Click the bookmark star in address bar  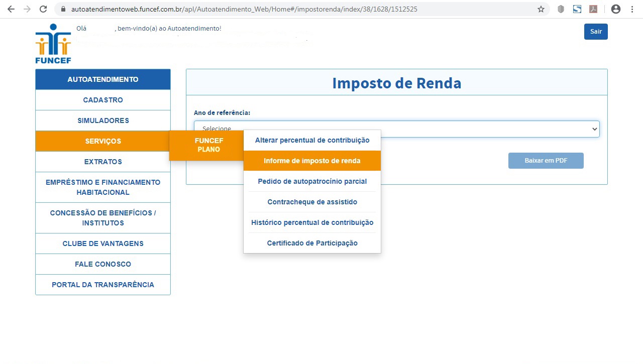pyautogui.click(x=541, y=9)
